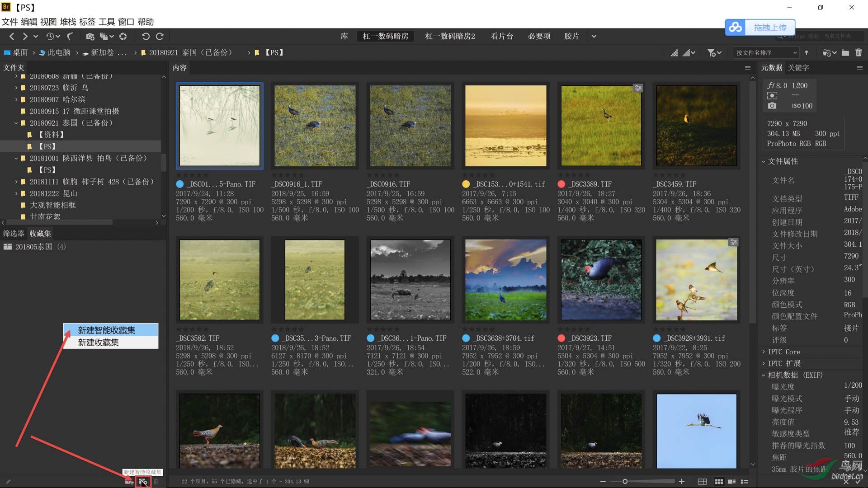Click the boomerang return-to-app icon
The height and width of the screenshot is (488, 868).
(x=70, y=36)
